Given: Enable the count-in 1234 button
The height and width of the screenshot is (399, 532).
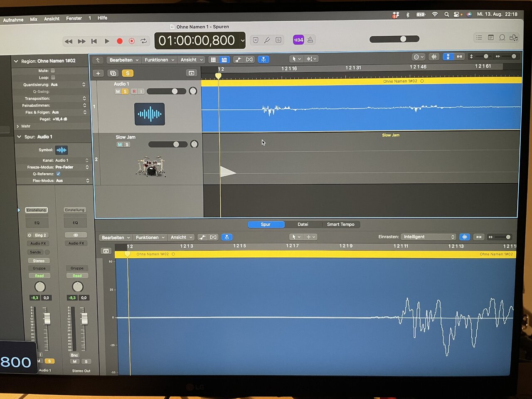Looking at the screenshot, I should click(x=298, y=40).
